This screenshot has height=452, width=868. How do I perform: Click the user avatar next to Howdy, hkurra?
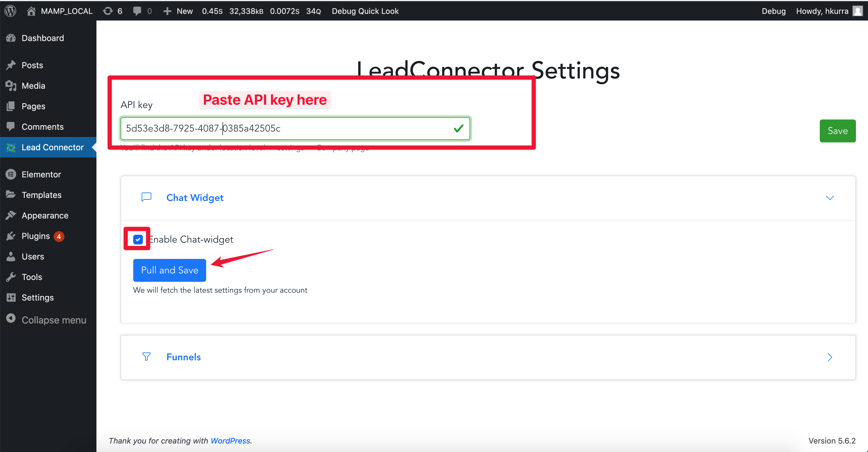click(857, 11)
